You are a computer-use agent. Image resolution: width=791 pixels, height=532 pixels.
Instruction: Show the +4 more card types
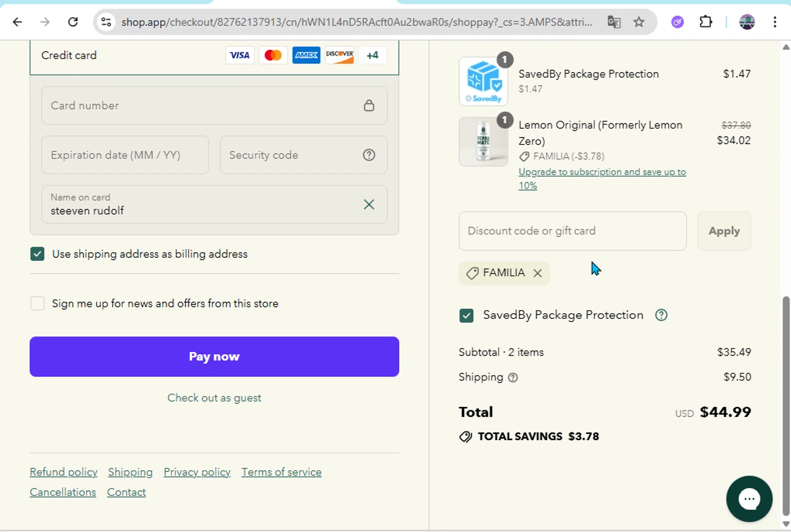pos(373,55)
